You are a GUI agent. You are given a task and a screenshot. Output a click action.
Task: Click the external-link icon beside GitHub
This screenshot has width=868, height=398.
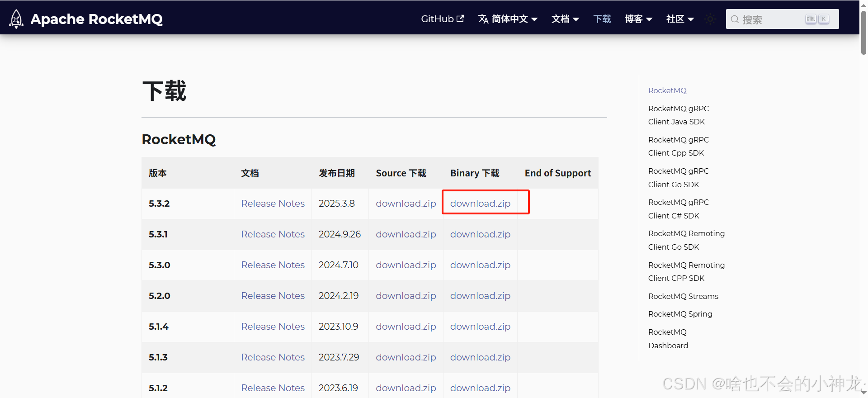[460, 19]
